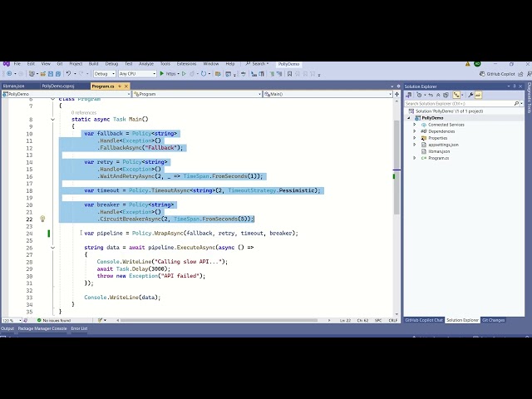Image resolution: width=532 pixels, height=399 pixels.
Task: Click the Navigate Backward toolbar icon
Action: click(x=9, y=74)
